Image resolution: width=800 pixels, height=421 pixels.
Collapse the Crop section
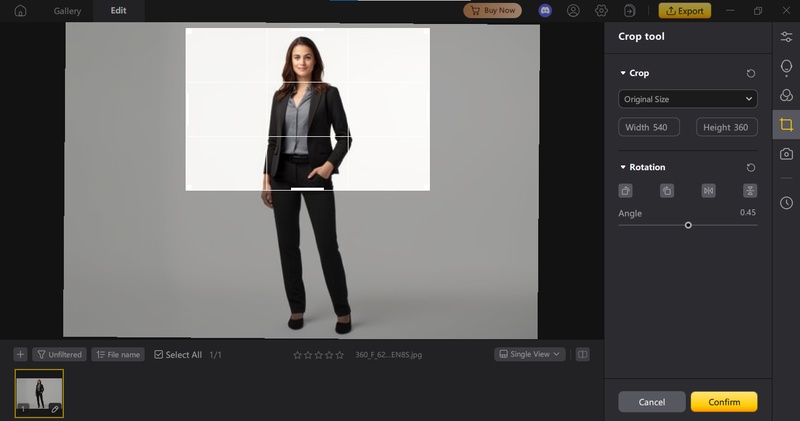tap(623, 73)
